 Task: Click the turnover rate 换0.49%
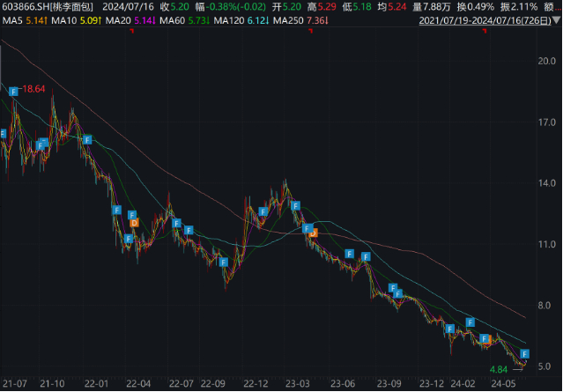(476, 6)
